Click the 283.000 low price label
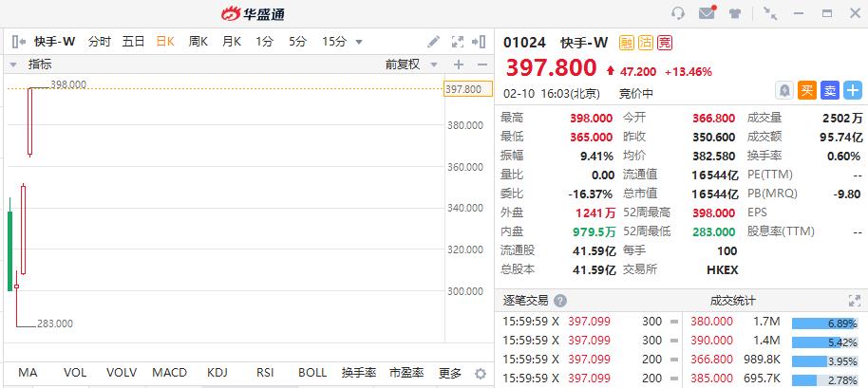Image resolution: width=868 pixels, height=388 pixels. click(x=55, y=323)
